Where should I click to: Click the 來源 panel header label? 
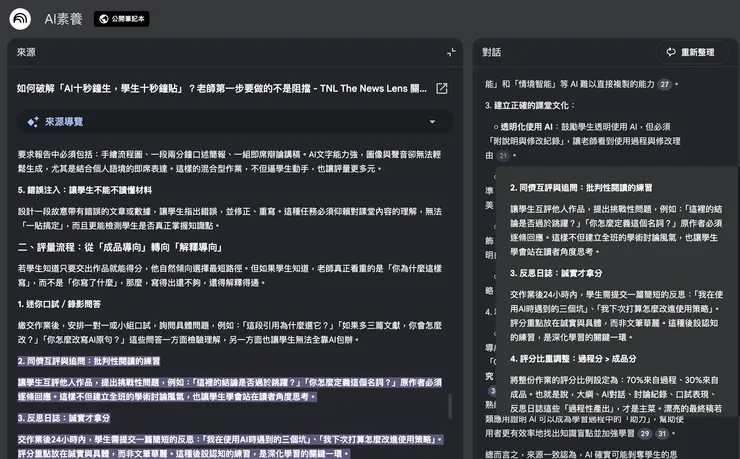point(26,52)
